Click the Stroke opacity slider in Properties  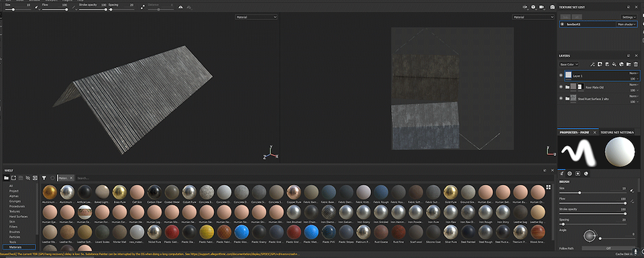point(592,214)
